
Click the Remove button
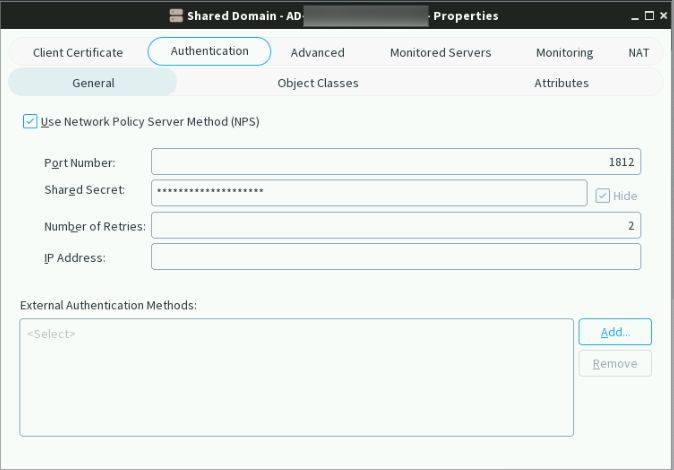point(615,363)
